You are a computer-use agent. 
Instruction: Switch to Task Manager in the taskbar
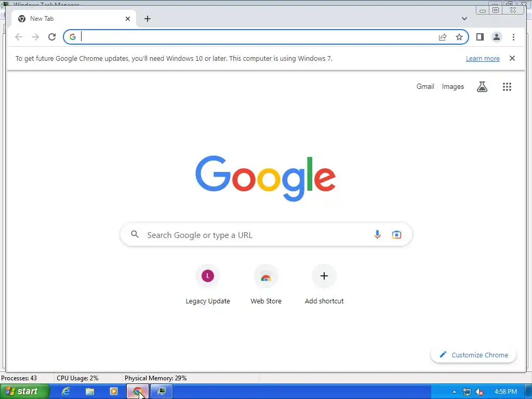coord(162,391)
